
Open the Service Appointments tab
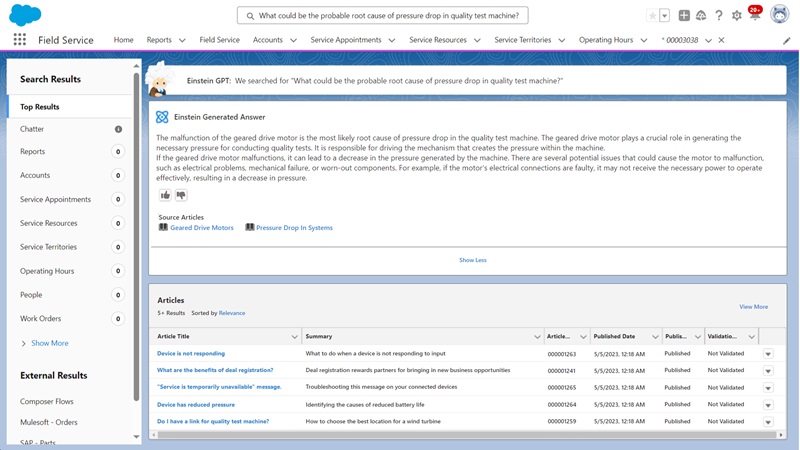(346, 40)
